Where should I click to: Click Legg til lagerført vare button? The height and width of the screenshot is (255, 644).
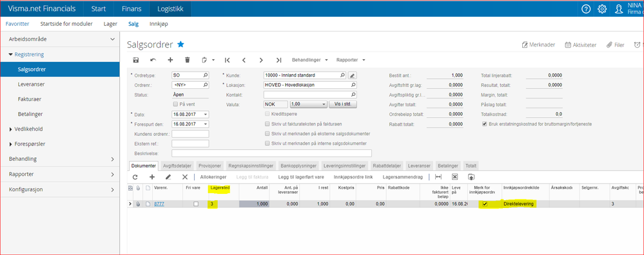(301, 177)
